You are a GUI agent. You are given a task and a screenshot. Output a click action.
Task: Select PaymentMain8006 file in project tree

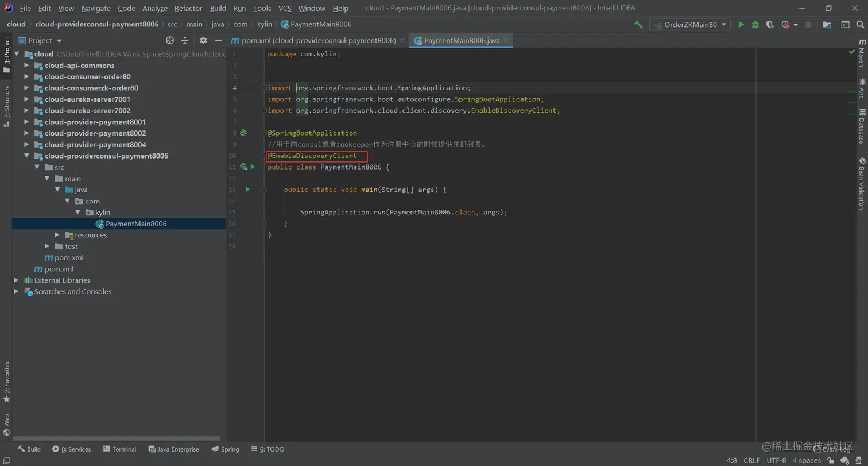[136, 224]
